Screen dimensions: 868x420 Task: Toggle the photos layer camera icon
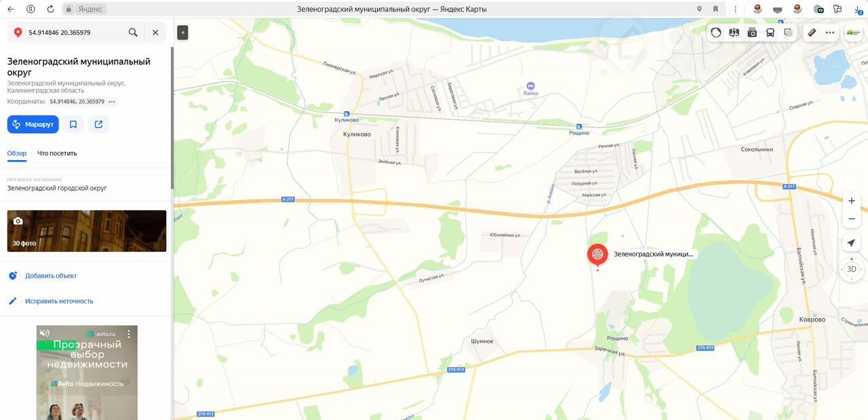click(752, 33)
